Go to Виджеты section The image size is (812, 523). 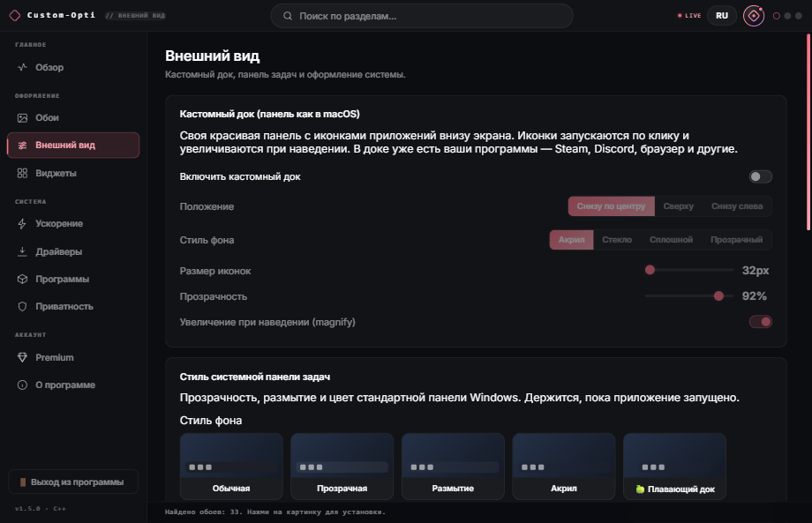pos(73,173)
